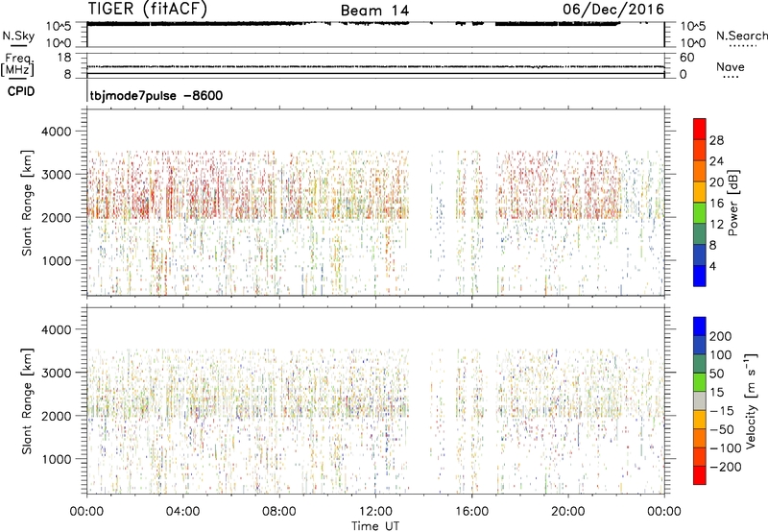This screenshot has height=532, width=768.
Task: Click the 'TIGER (fitACF)' title text
Action: click(148, 10)
